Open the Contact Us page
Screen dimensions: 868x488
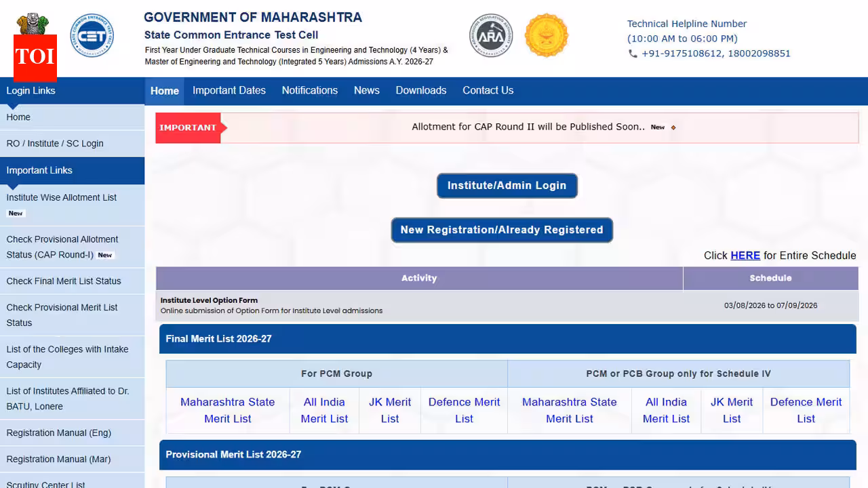pos(488,90)
